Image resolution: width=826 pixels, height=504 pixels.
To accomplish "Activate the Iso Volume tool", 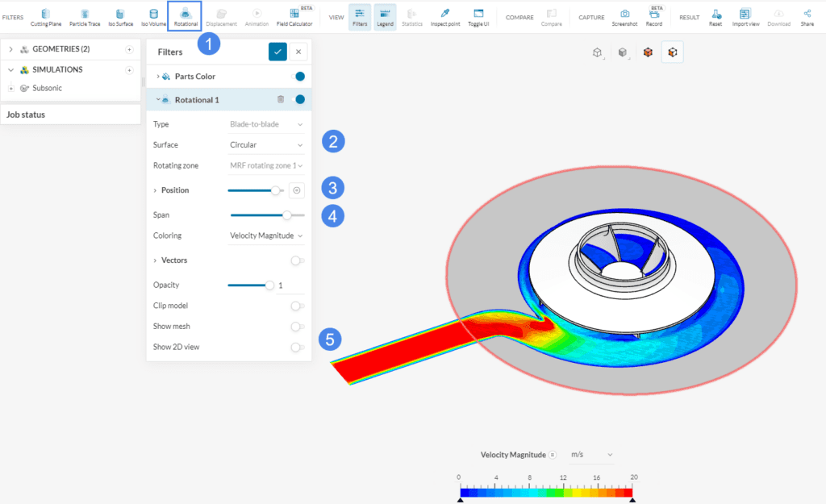I will tap(153, 15).
